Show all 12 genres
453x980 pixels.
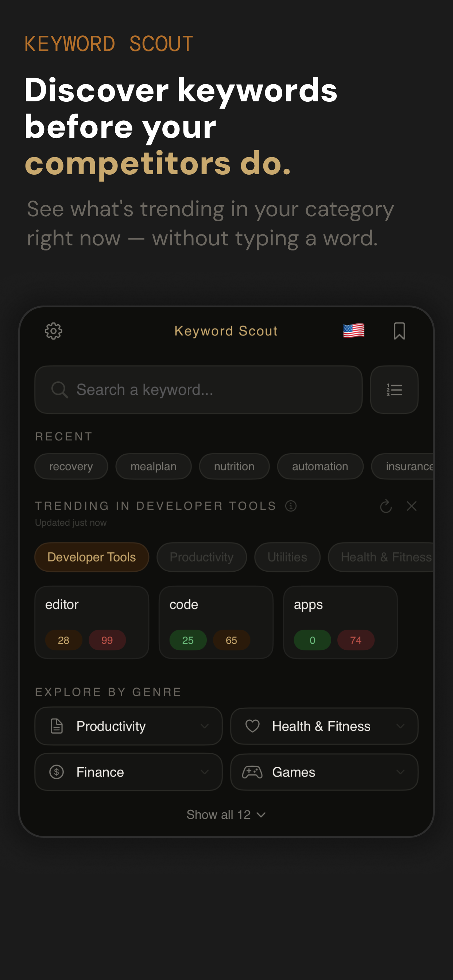coord(226,814)
